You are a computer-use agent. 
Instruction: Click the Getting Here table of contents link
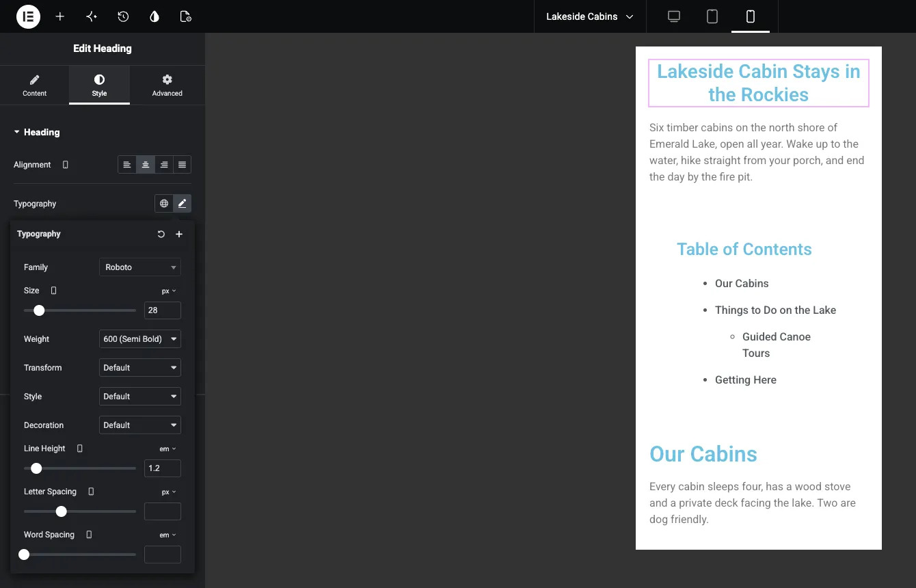coord(746,380)
